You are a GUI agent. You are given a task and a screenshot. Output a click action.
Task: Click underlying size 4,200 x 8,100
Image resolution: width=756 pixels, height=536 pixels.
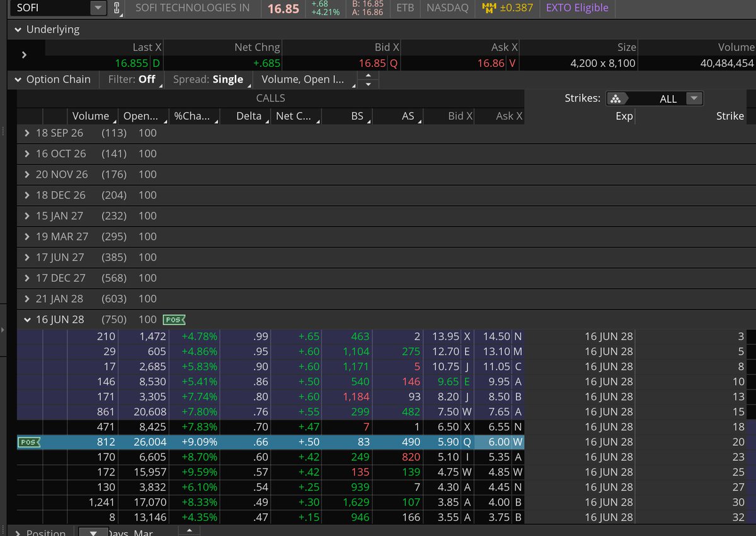tap(602, 63)
